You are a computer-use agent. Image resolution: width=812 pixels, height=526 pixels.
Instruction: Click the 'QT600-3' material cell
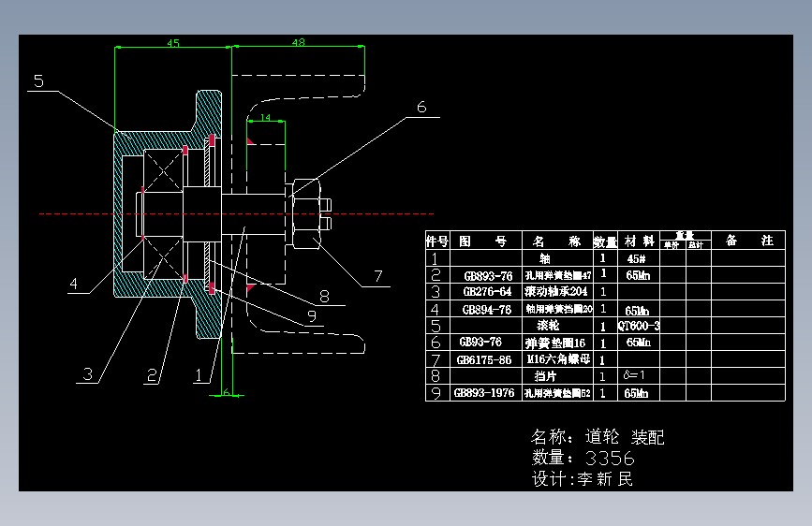pos(639,326)
